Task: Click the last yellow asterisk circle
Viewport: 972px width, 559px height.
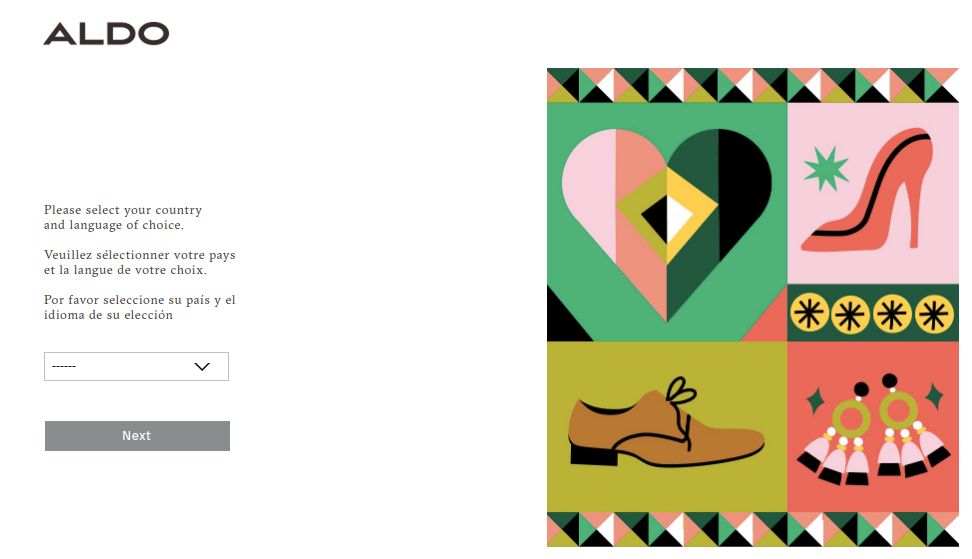Action: tap(934, 314)
